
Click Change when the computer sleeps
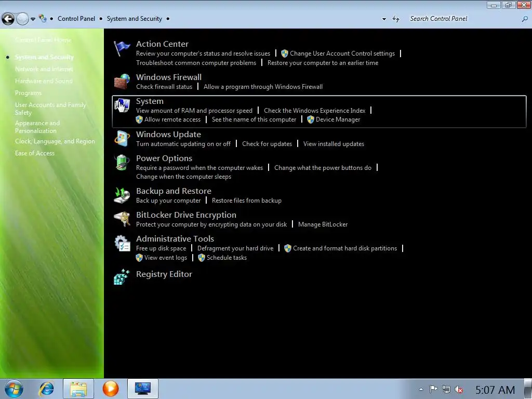183,177
